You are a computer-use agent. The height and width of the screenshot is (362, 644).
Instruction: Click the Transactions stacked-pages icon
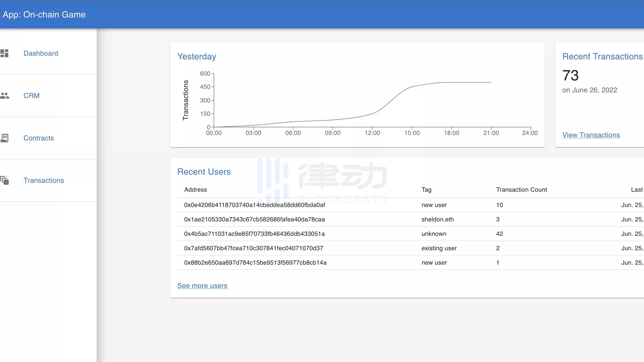5,180
